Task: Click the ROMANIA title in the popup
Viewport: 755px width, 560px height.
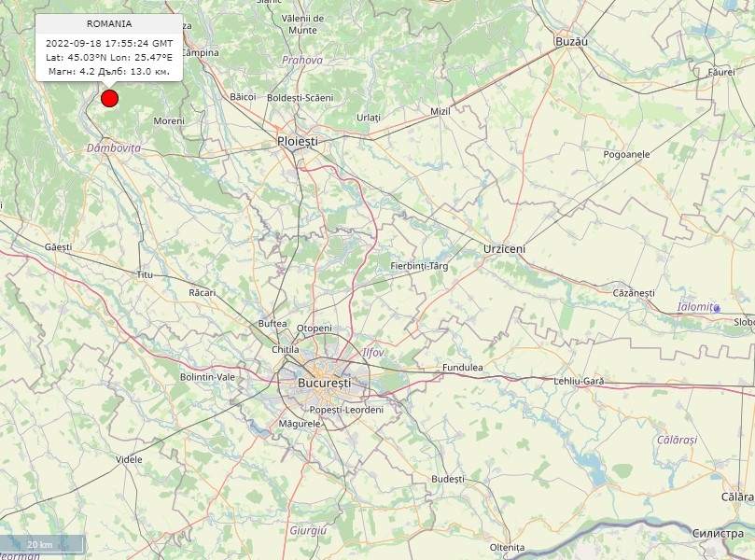Action: [x=109, y=23]
